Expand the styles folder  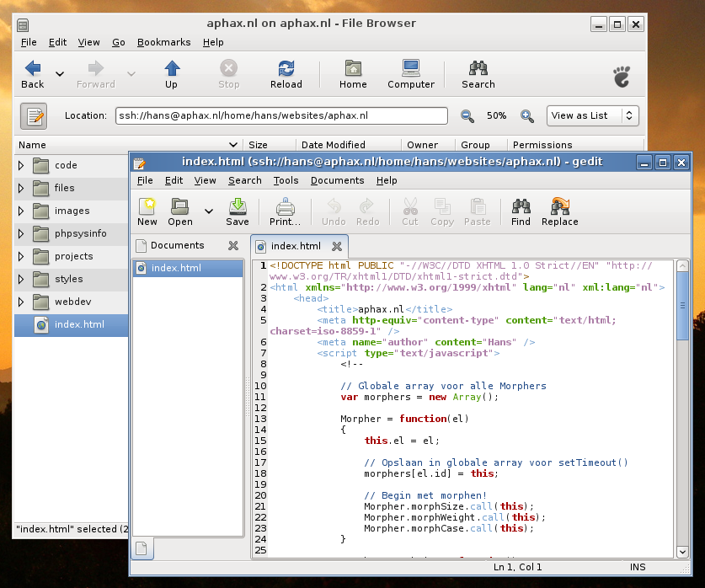click(x=21, y=279)
